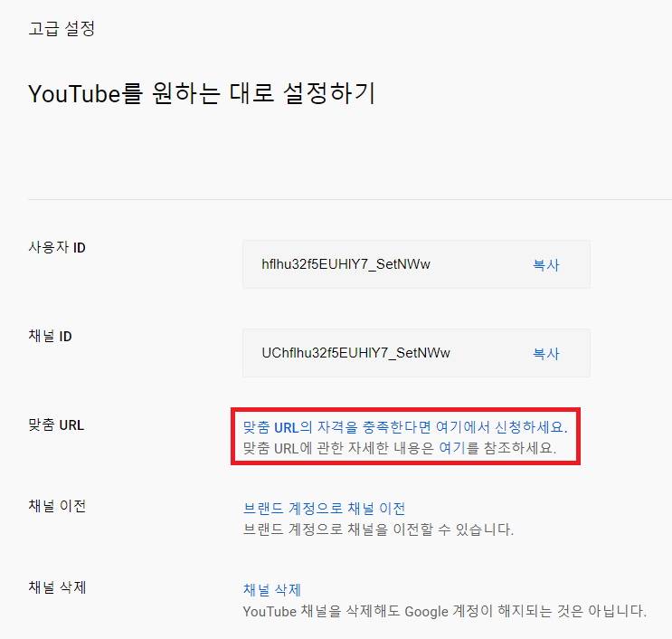The image size is (672, 639).
Task: Click the 채널 ID label
Action: (x=50, y=336)
